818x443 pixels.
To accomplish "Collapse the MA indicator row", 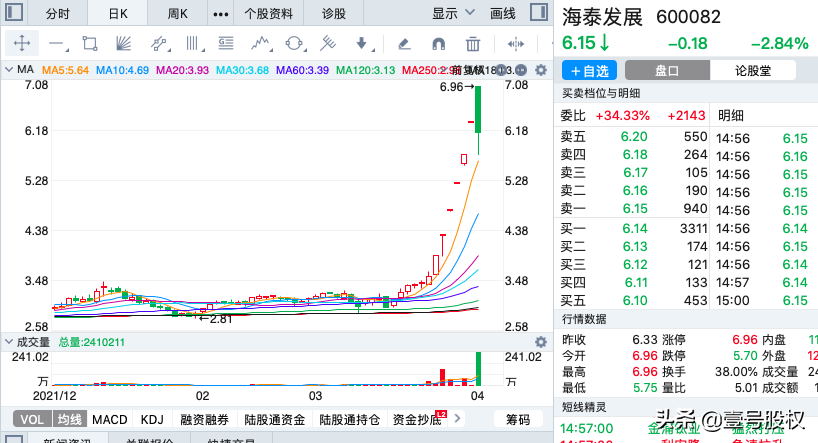I will tap(10, 70).
